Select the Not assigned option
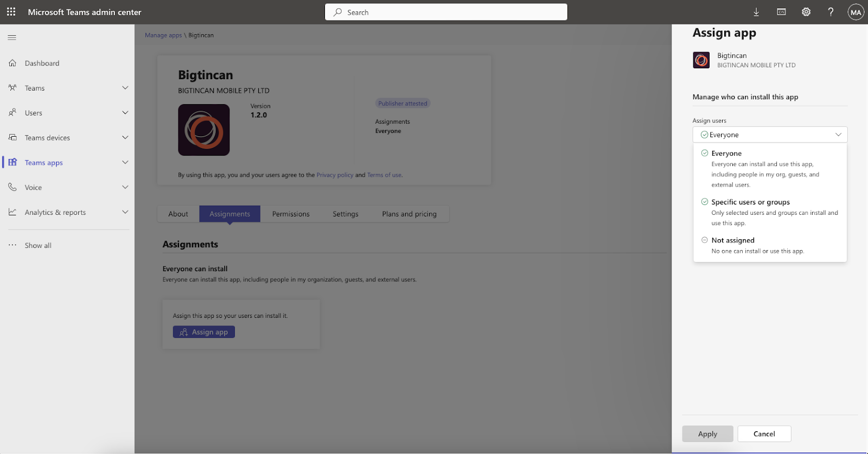The height and width of the screenshot is (454, 868). (x=770, y=245)
